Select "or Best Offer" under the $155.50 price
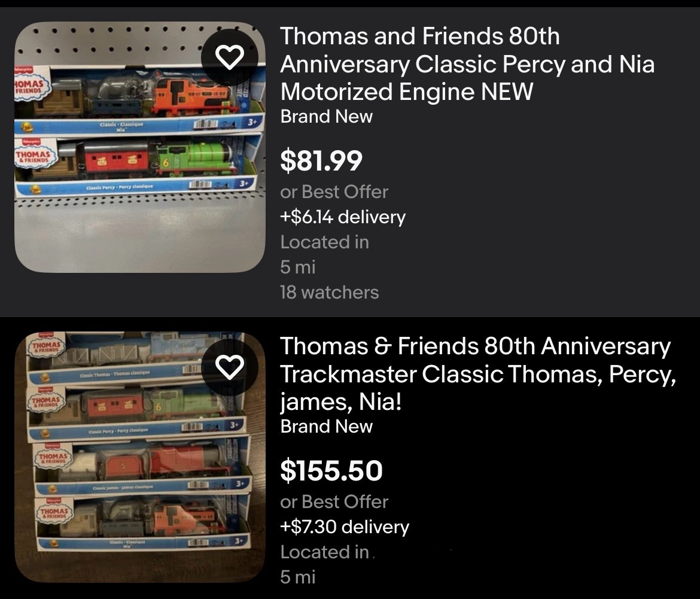The height and width of the screenshot is (599, 700). (x=334, y=501)
